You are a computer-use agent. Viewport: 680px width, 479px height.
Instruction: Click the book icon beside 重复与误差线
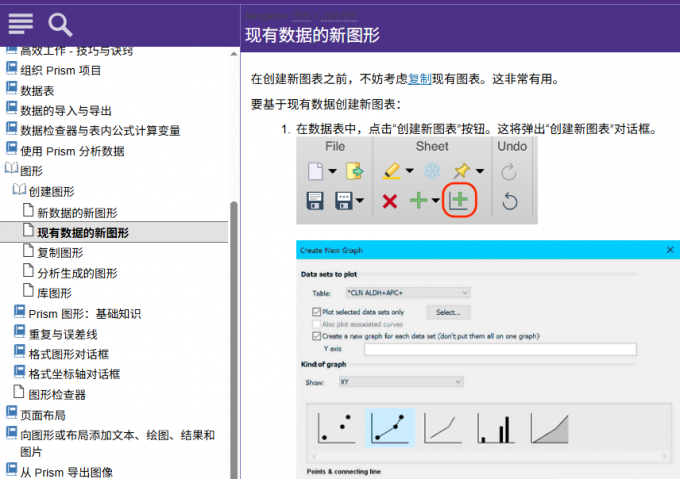[x=20, y=331]
